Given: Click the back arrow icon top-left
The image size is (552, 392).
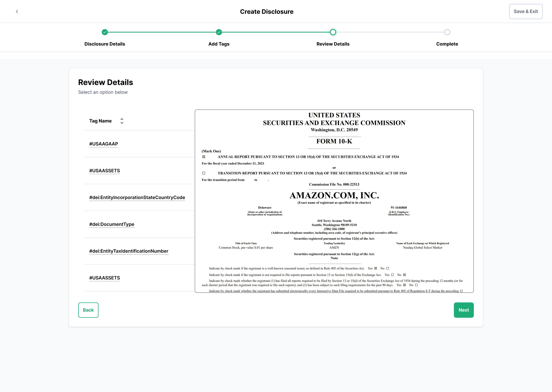Looking at the screenshot, I should pyautogui.click(x=17, y=11).
